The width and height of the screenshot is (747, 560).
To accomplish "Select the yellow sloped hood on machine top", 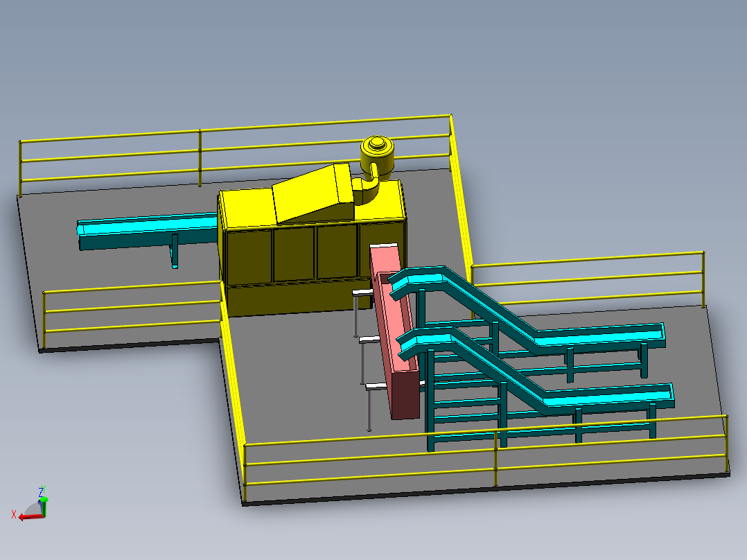I will point(313,193).
